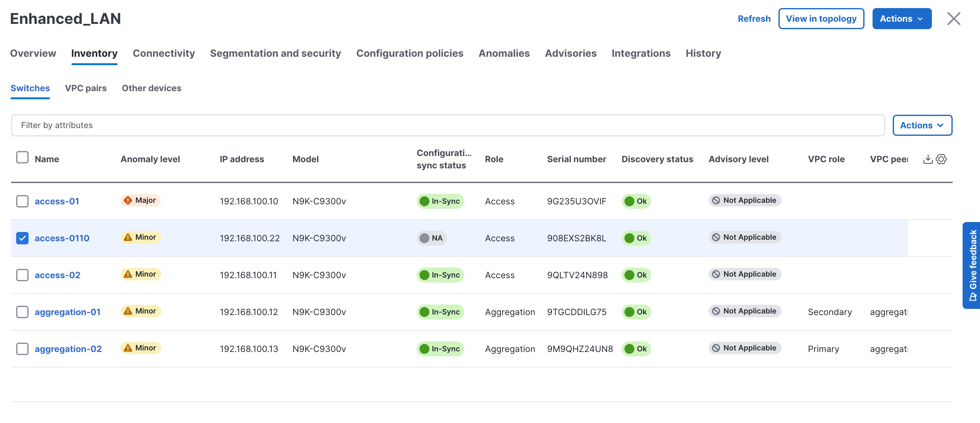Click the Ok discovery status of access-01
Image resolution: width=980 pixels, height=423 pixels.
coord(636,201)
